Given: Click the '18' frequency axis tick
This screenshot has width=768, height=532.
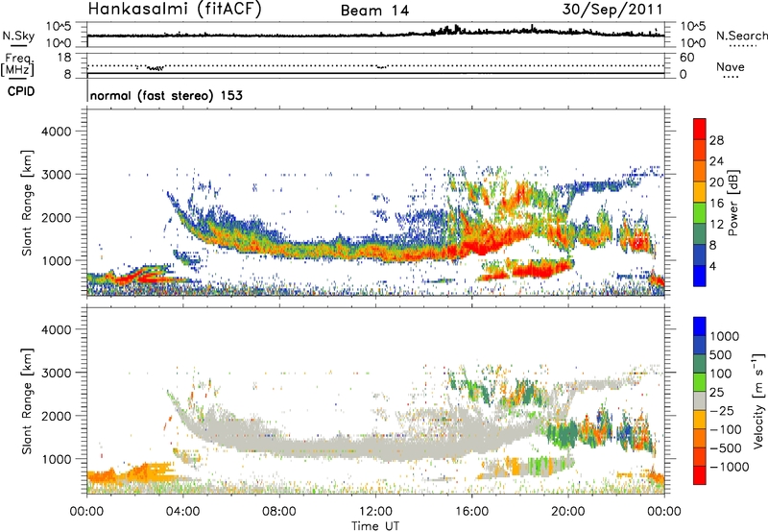Looking at the screenshot, I should (x=64, y=58).
